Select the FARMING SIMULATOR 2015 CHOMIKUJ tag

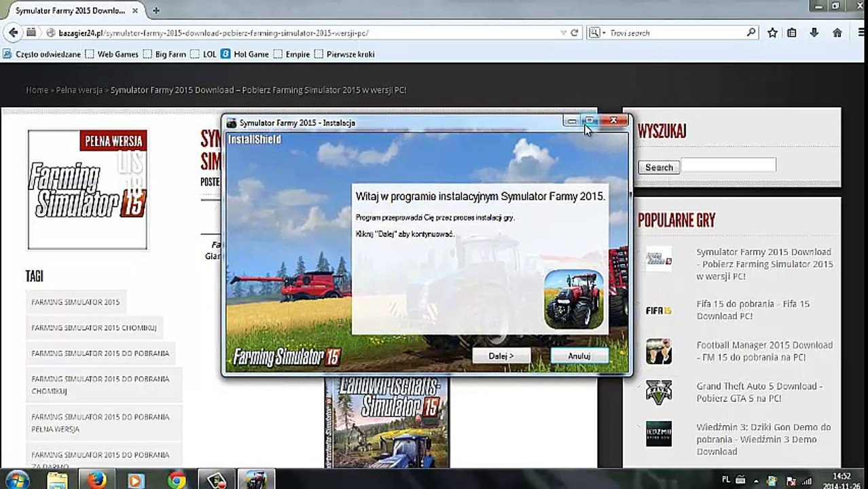94,328
